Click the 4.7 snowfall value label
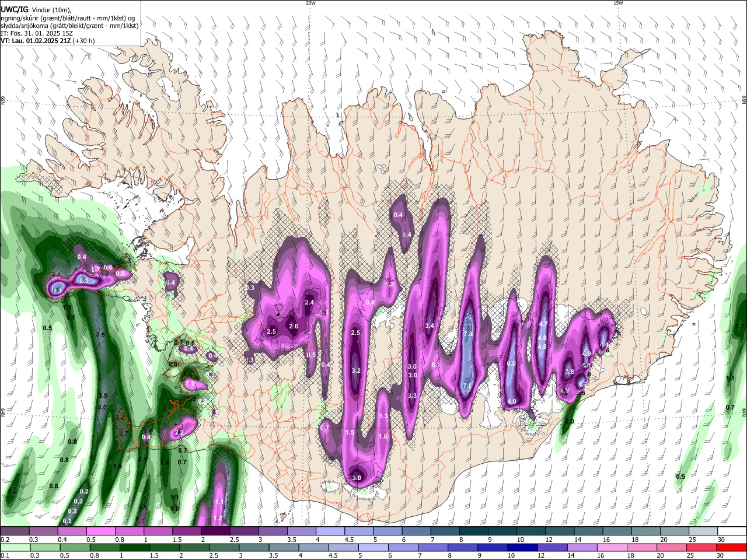The height and width of the screenshot is (560, 747). coord(543,324)
